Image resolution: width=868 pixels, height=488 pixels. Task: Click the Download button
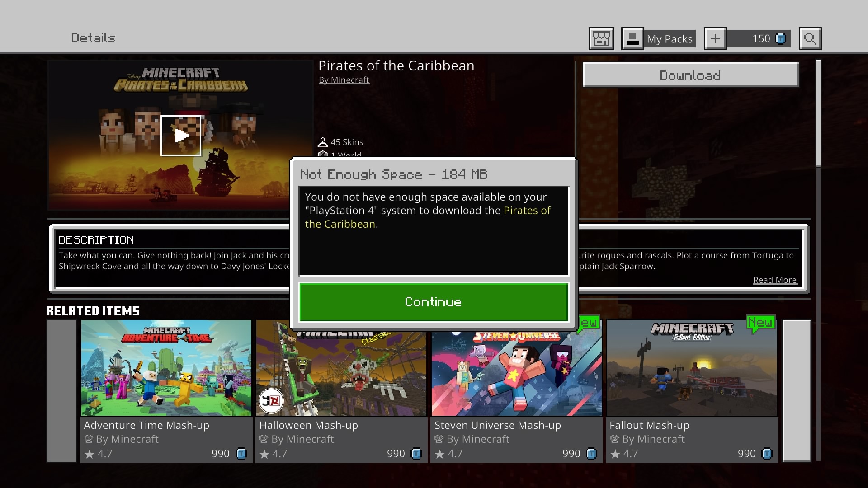tap(690, 75)
